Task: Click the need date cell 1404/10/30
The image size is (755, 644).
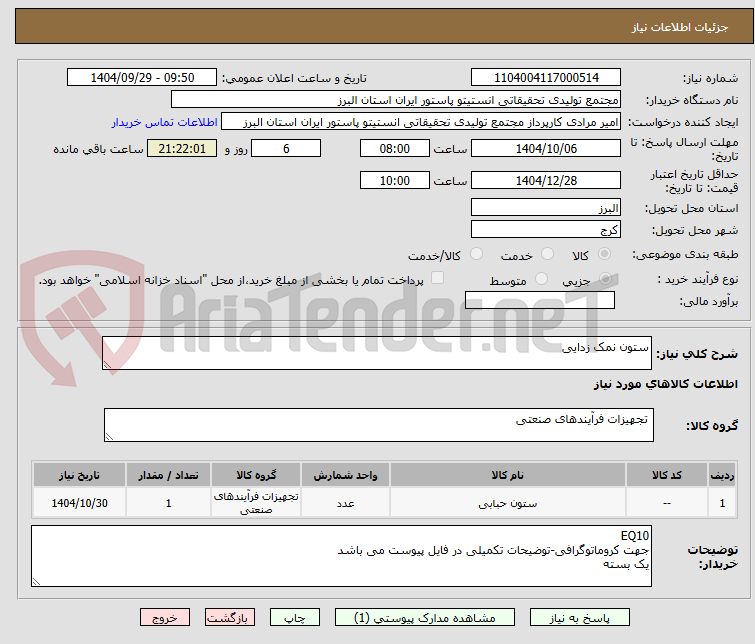Action: (79, 503)
